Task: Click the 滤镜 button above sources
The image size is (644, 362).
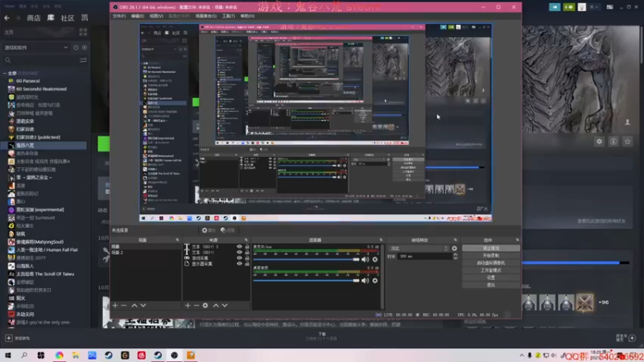Action: [228, 230]
